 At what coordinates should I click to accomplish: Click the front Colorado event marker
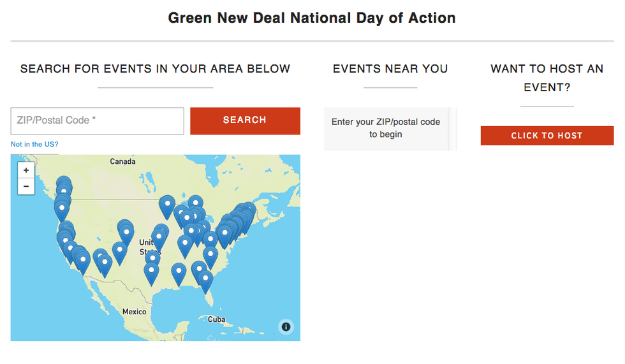126,233
